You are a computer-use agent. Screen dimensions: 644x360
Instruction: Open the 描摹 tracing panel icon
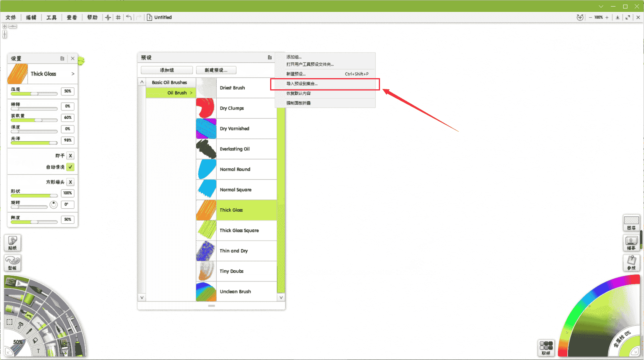tap(631, 243)
